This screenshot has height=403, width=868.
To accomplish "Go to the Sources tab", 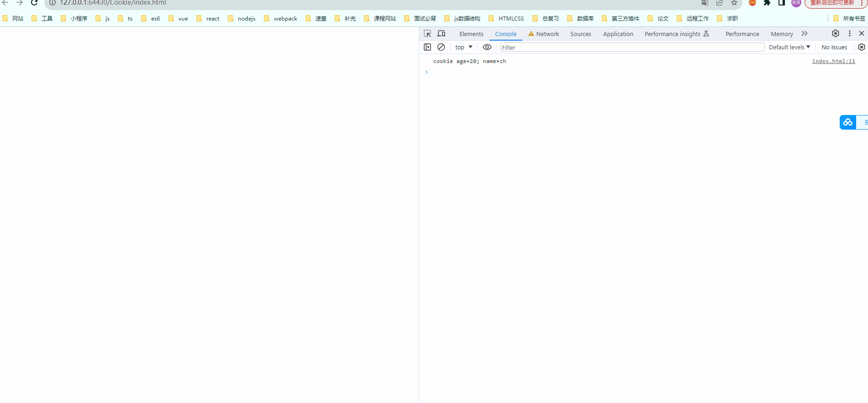I will point(581,34).
